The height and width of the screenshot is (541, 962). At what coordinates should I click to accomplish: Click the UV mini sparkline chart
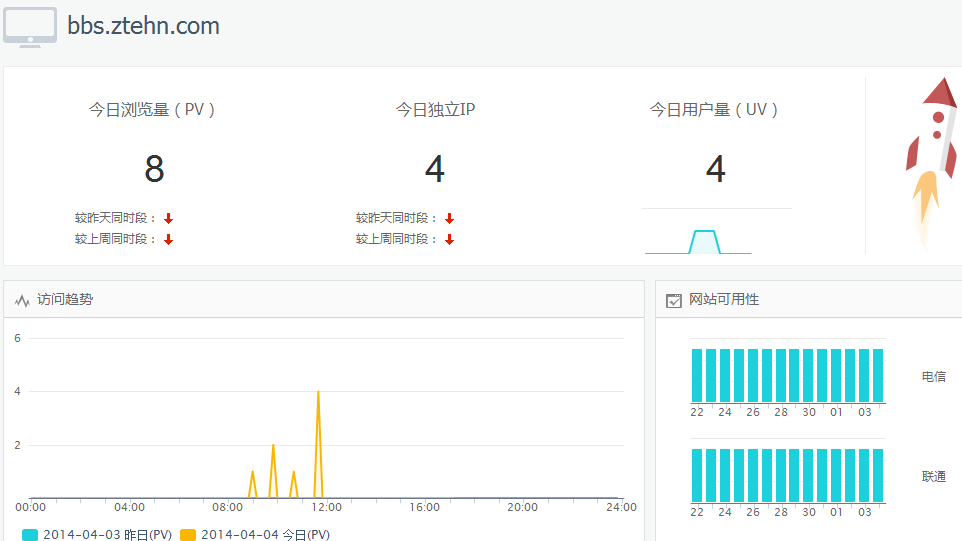tap(698, 242)
